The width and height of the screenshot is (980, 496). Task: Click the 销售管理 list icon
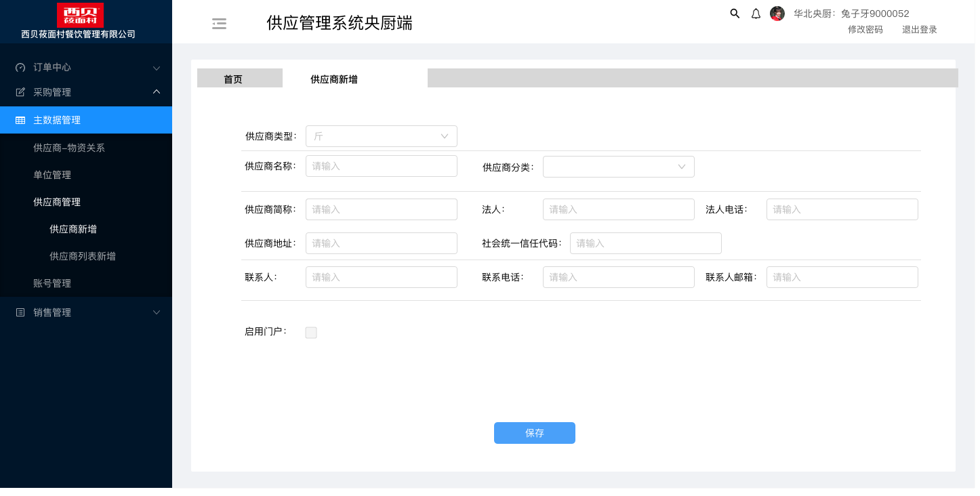[20, 312]
